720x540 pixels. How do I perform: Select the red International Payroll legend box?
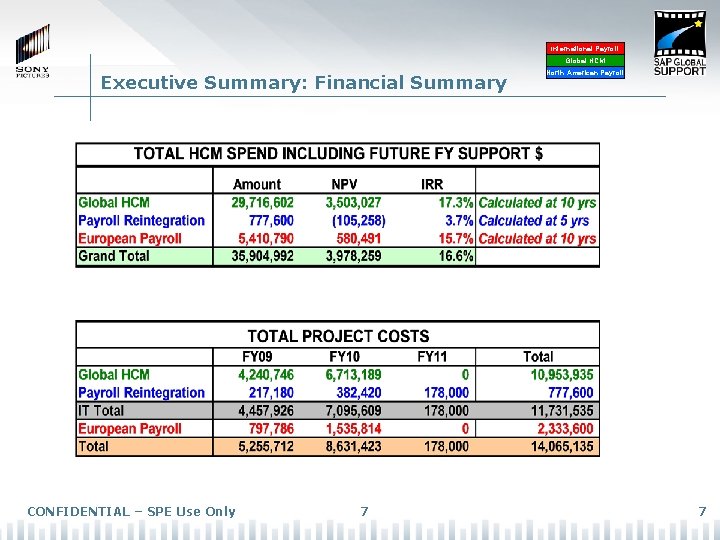point(585,48)
